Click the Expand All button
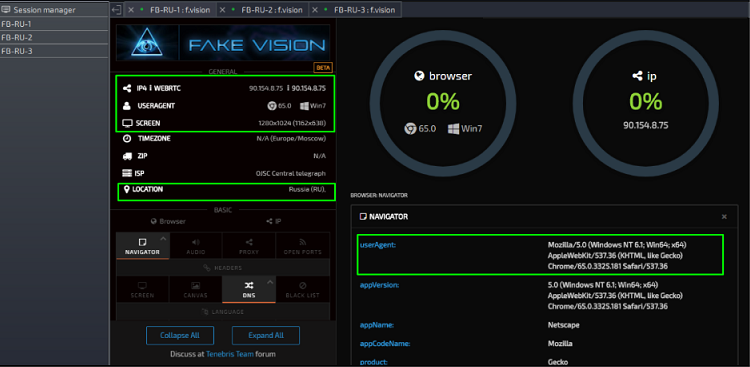 (x=266, y=335)
